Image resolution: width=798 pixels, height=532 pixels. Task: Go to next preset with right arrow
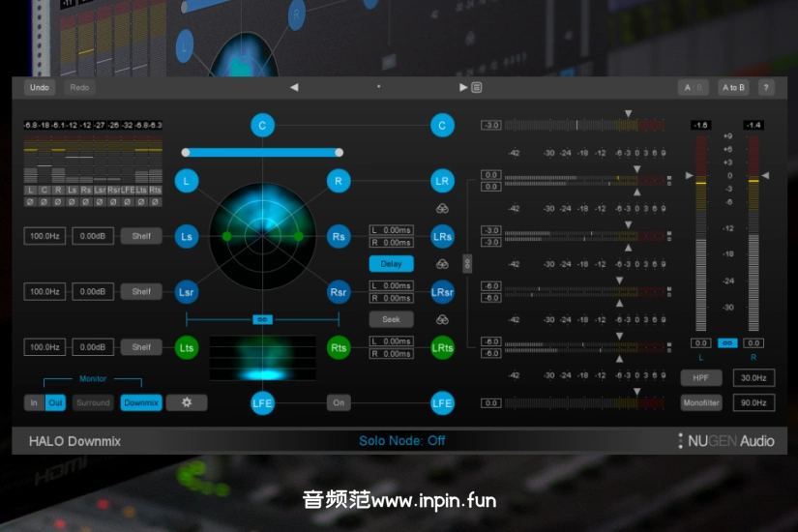tap(463, 87)
